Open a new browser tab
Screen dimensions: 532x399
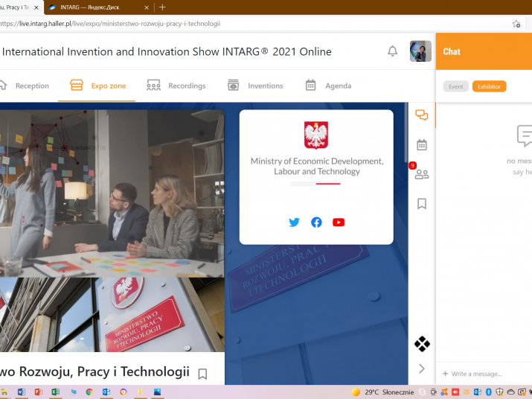(162, 7)
